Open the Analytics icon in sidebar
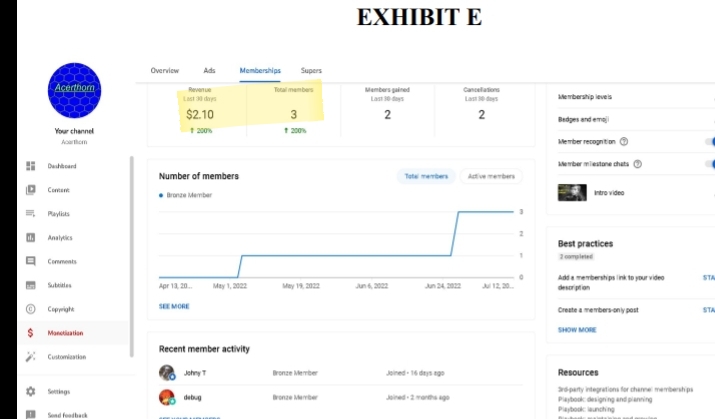 pyautogui.click(x=31, y=238)
